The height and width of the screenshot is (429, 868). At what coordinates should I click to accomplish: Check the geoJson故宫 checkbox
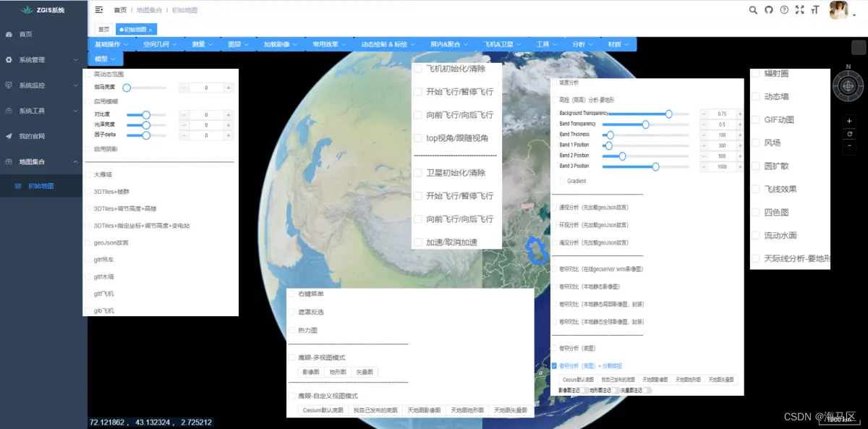(88, 243)
